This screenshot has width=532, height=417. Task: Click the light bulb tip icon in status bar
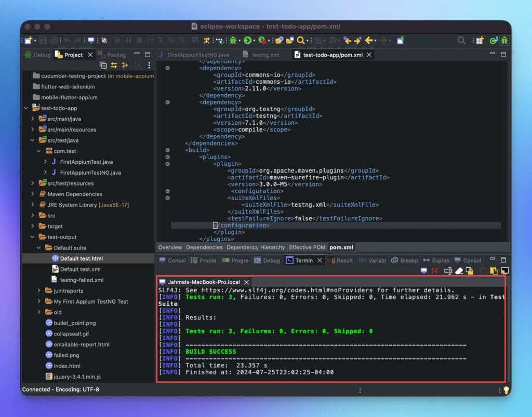[506, 390]
